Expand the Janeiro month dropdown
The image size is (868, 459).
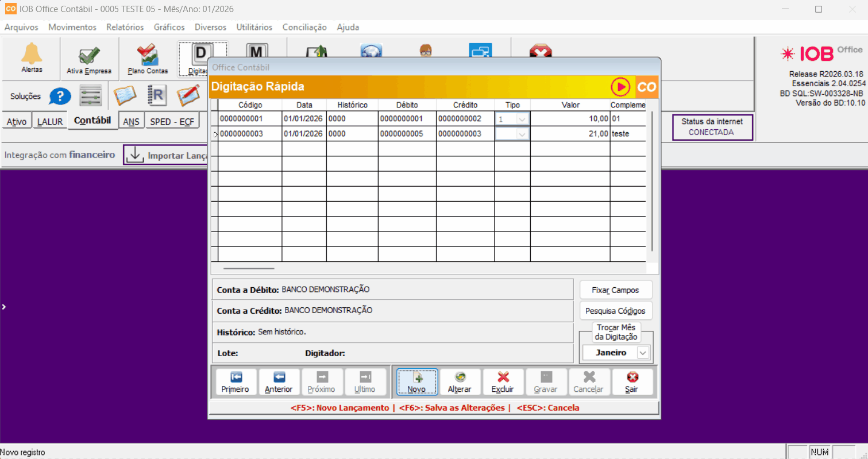[x=643, y=353]
